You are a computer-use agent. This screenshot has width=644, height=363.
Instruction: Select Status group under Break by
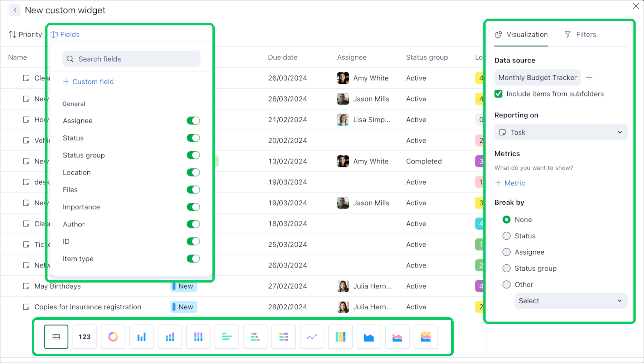(506, 268)
